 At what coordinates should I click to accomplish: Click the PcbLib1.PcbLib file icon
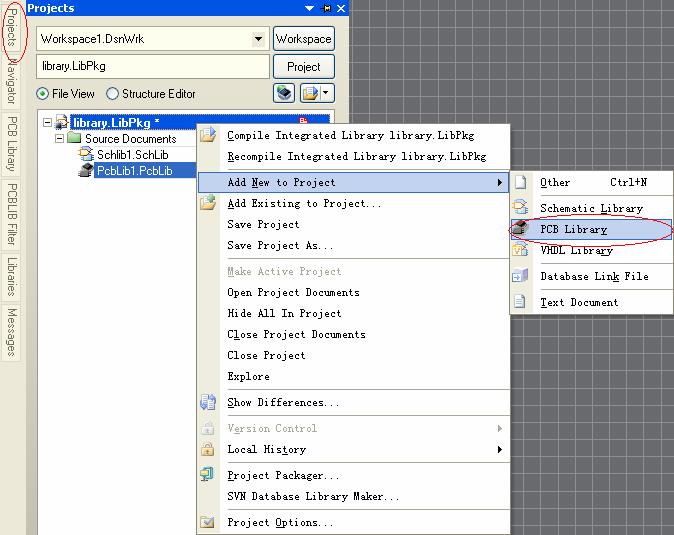pyautogui.click(x=86, y=170)
